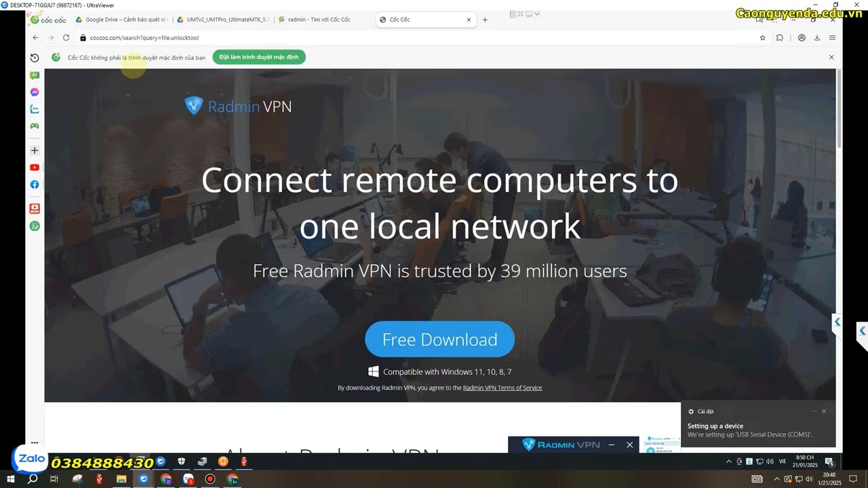Screen dimensions: 868x488
Task: Open Task View on the taskbar
Action: 54,479
